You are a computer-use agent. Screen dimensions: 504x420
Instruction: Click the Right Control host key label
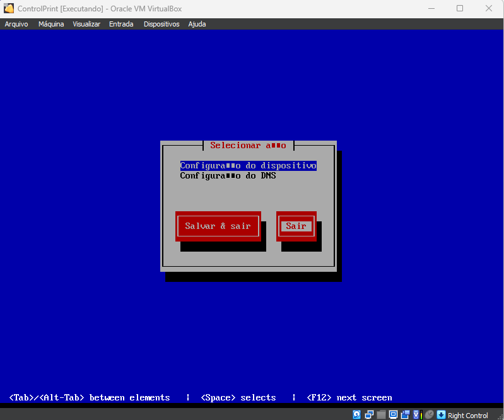pos(467,415)
